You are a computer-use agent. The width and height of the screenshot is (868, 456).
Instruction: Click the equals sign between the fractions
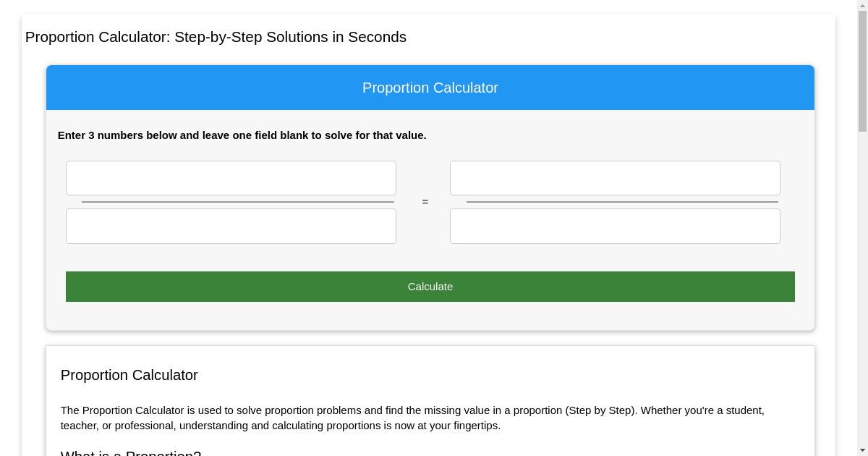[425, 202]
